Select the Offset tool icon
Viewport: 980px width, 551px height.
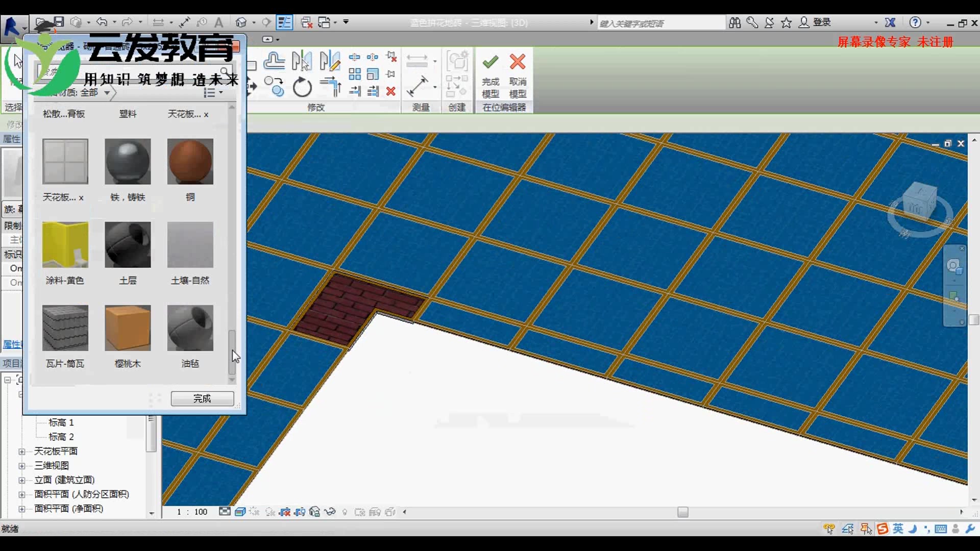pyautogui.click(x=274, y=61)
